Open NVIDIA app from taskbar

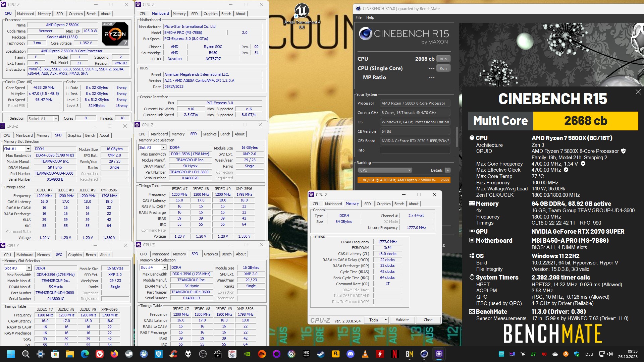coord(247,354)
